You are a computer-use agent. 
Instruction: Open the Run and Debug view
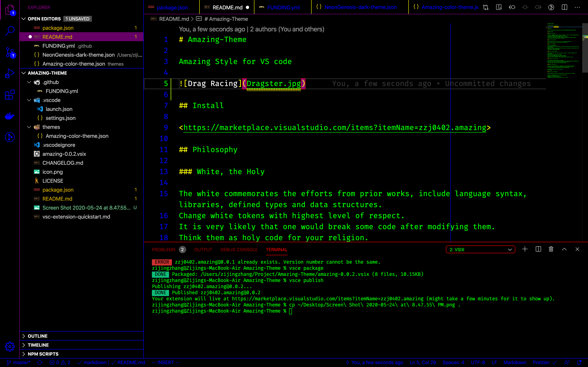[10, 73]
